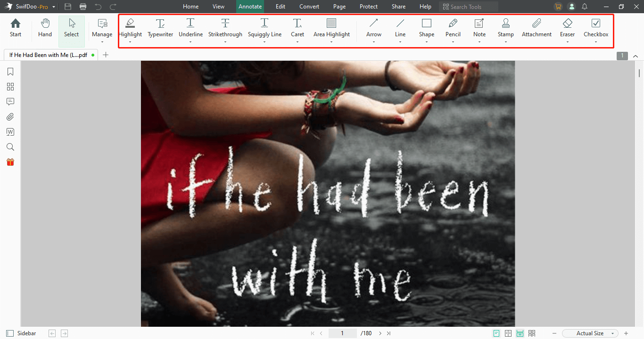644x339 pixels.
Task: Choose the Checkbox annotation tool
Action: point(596,28)
